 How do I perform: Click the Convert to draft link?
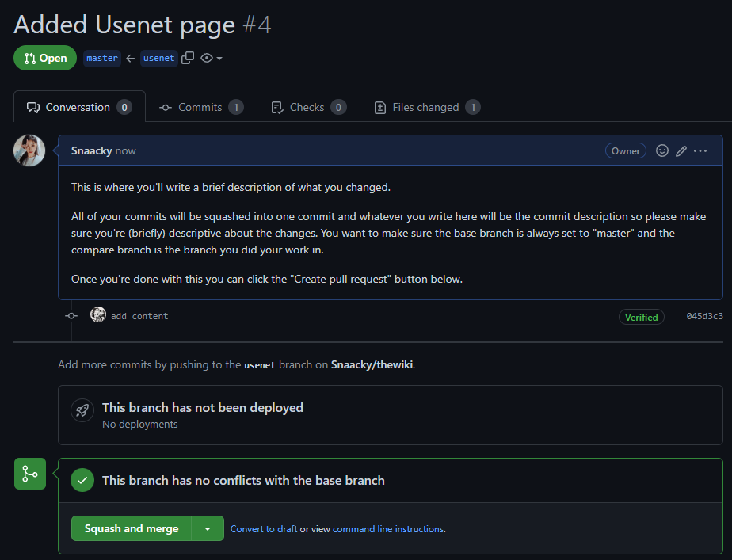[264, 528]
